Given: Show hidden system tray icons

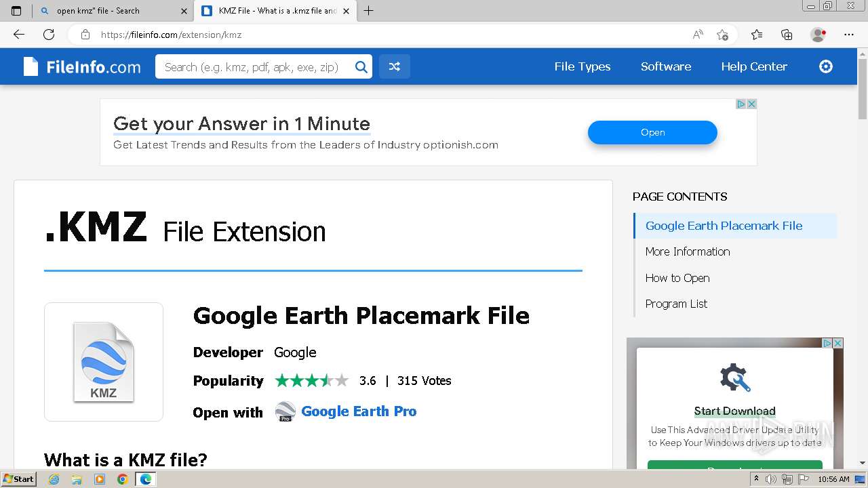Looking at the screenshot, I should [756, 479].
